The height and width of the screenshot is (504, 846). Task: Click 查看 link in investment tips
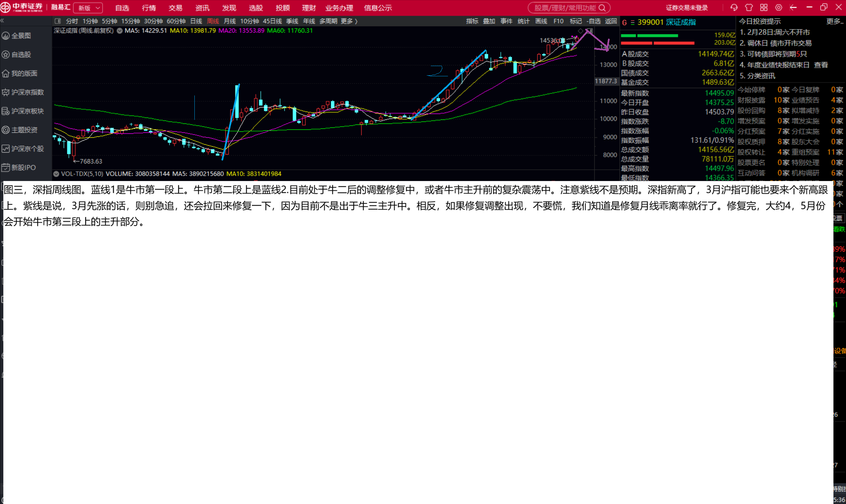(x=821, y=65)
